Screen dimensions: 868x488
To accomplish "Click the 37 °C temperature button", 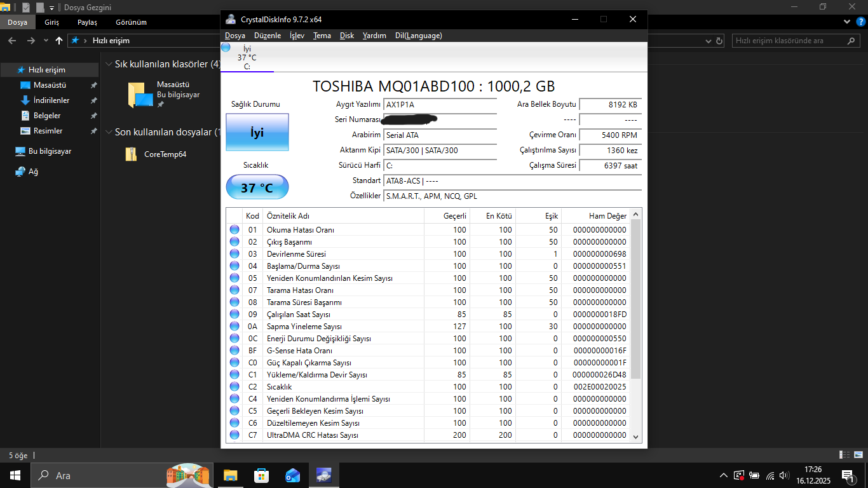I will (x=257, y=187).
